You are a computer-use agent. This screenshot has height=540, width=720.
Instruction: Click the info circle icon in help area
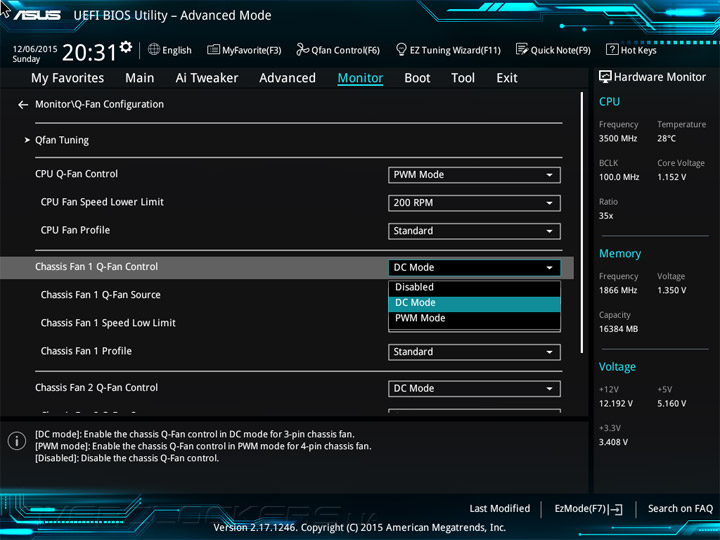[x=17, y=441]
